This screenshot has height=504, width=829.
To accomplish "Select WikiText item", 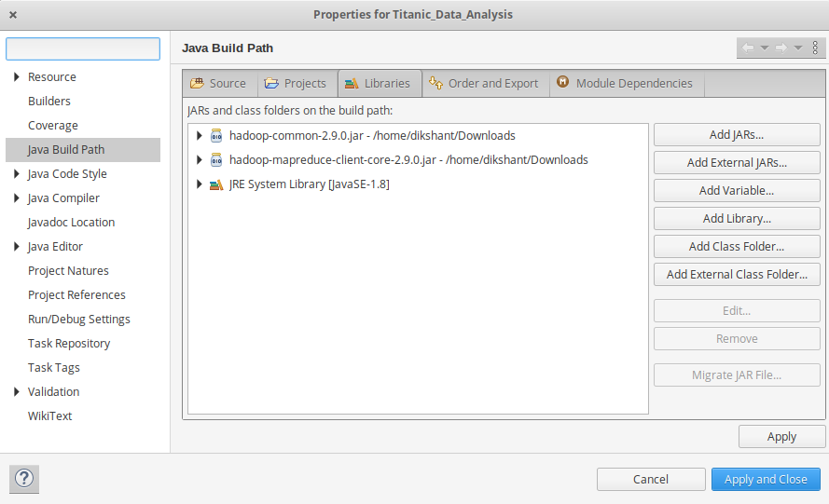I will pyautogui.click(x=49, y=416).
